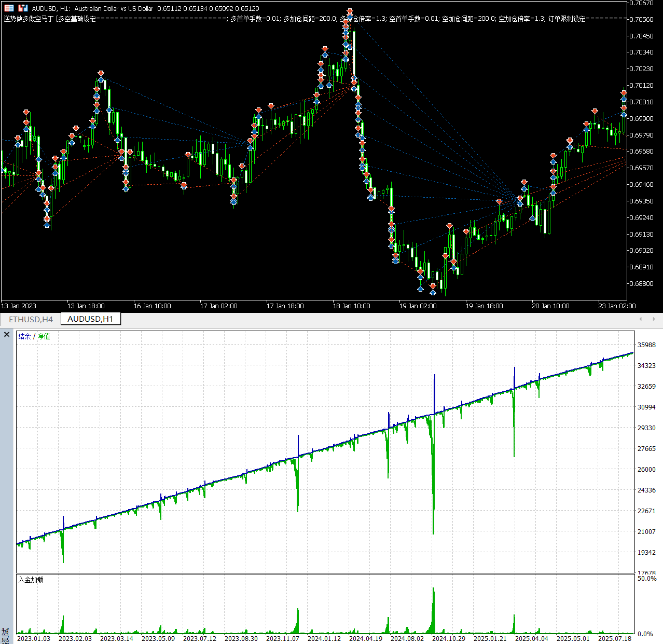The width and height of the screenshot is (663, 644).
Task: Click the 结余 balance legend label
Action: [24, 336]
